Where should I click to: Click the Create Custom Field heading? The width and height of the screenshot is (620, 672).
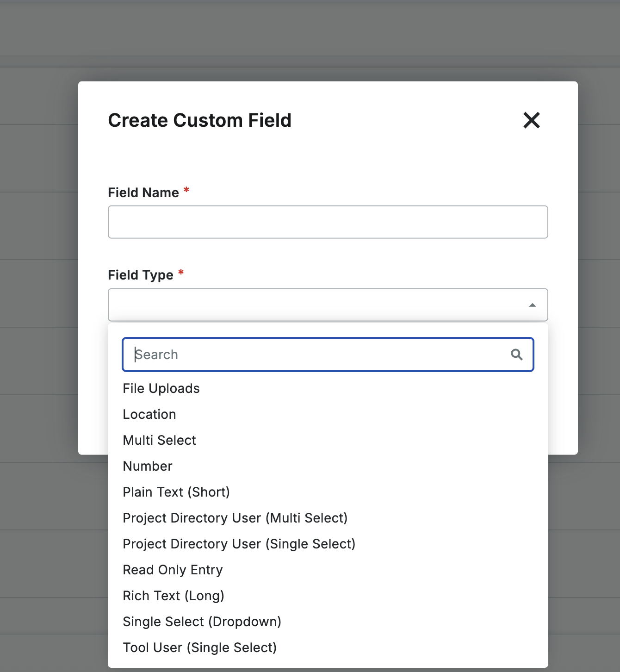[x=199, y=120]
